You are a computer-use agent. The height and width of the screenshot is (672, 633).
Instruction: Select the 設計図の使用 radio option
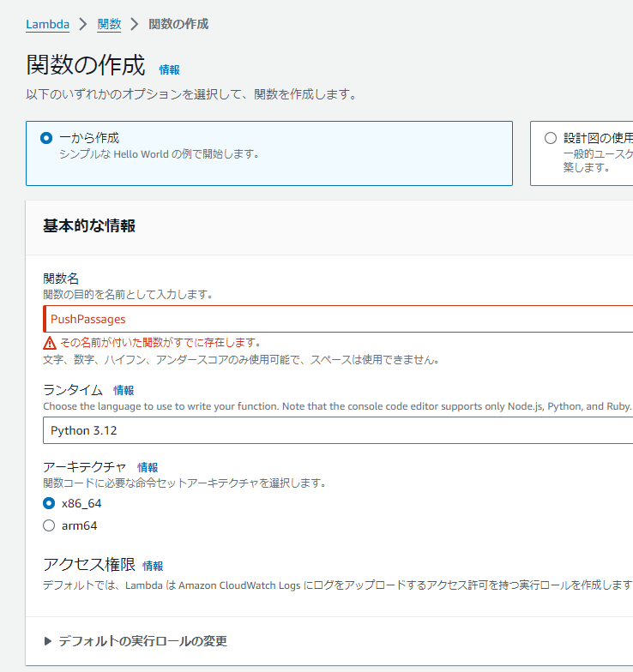pos(551,138)
